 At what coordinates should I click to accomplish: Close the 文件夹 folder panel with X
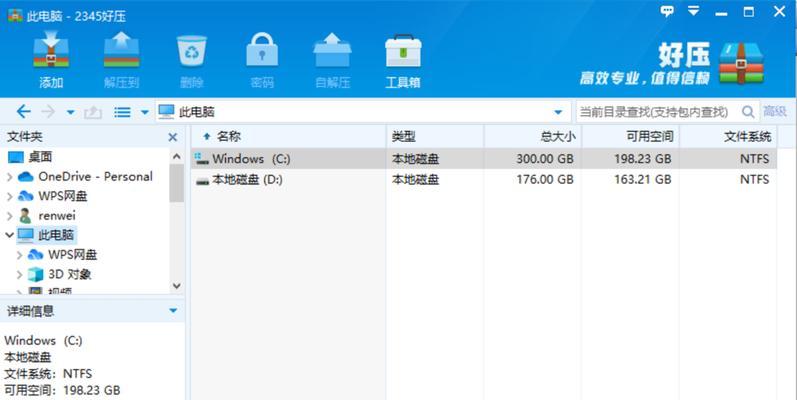coord(173,137)
